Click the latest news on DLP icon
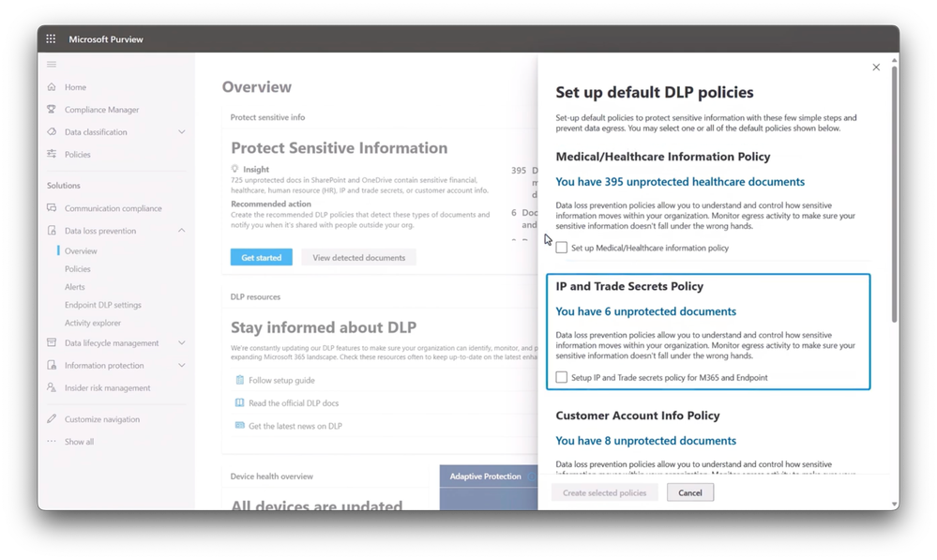The height and width of the screenshot is (560, 937). [x=239, y=426]
